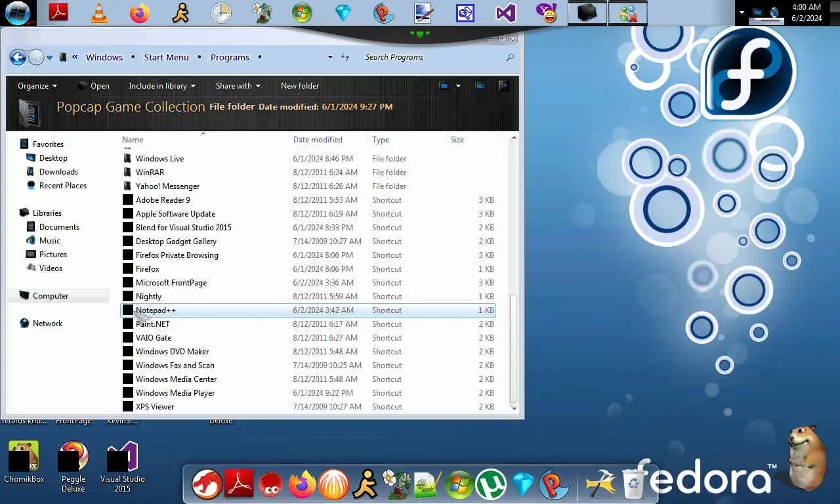Select Downloads in Favorites
This screenshot has width=840, height=504.
(x=58, y=172)
